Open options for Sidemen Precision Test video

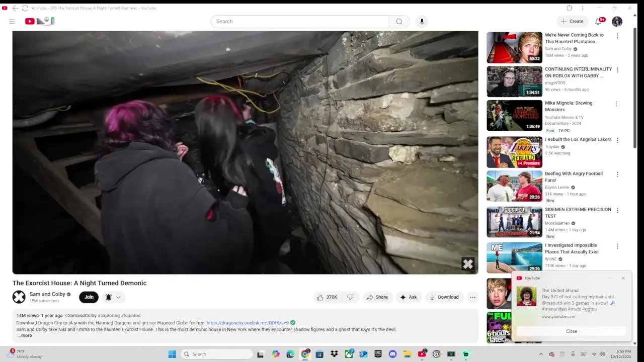[617, 210]
